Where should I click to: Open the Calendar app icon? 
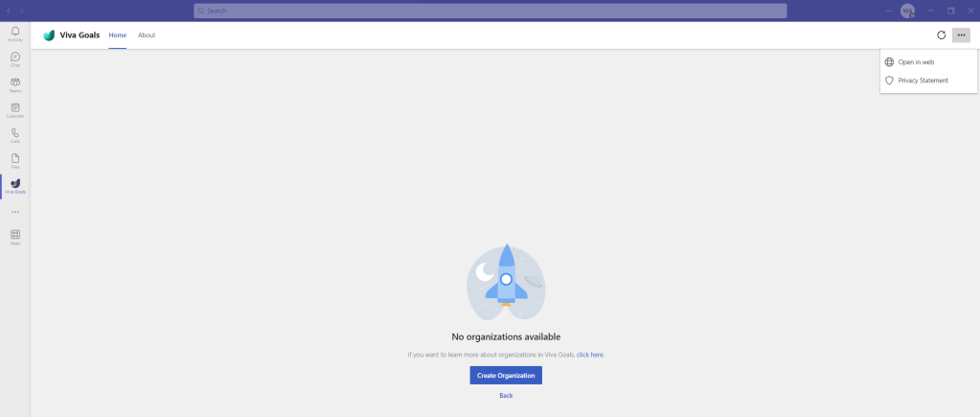click(15, 110)
